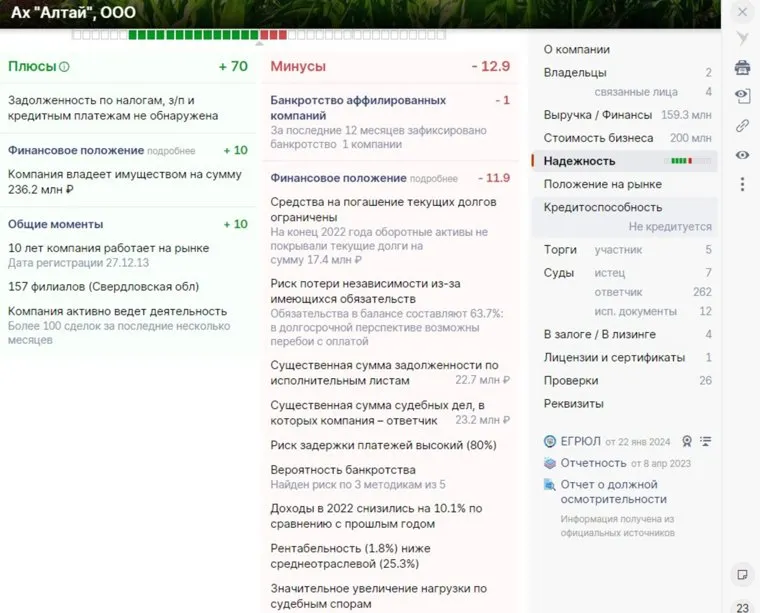The width and height of the screenshot is (760, 613).
Task: Expand the Суды section in sidebar
Action: [x=559, y=273]
